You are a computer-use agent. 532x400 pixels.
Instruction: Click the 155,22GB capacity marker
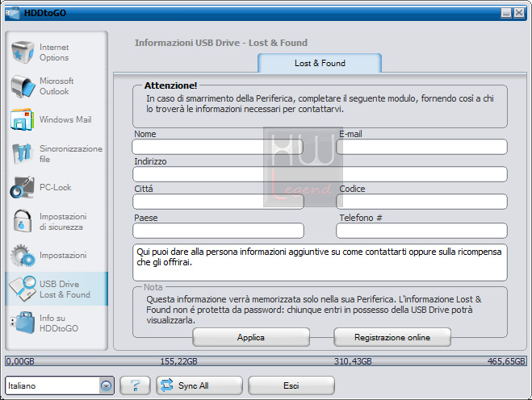point(178,361)
